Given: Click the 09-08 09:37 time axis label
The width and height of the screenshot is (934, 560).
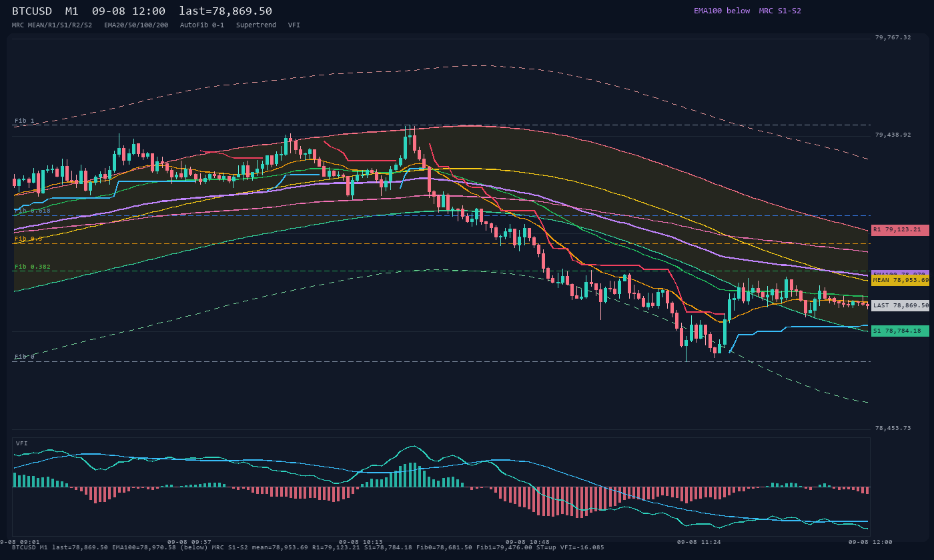Looking at the screenshot, I should (189, 542).
